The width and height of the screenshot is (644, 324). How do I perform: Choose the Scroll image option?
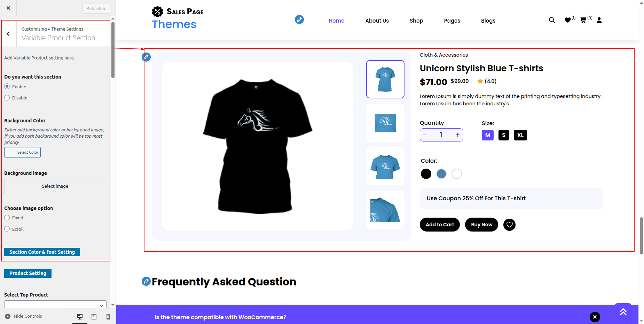pyautogui.click(x=7, y=229)
